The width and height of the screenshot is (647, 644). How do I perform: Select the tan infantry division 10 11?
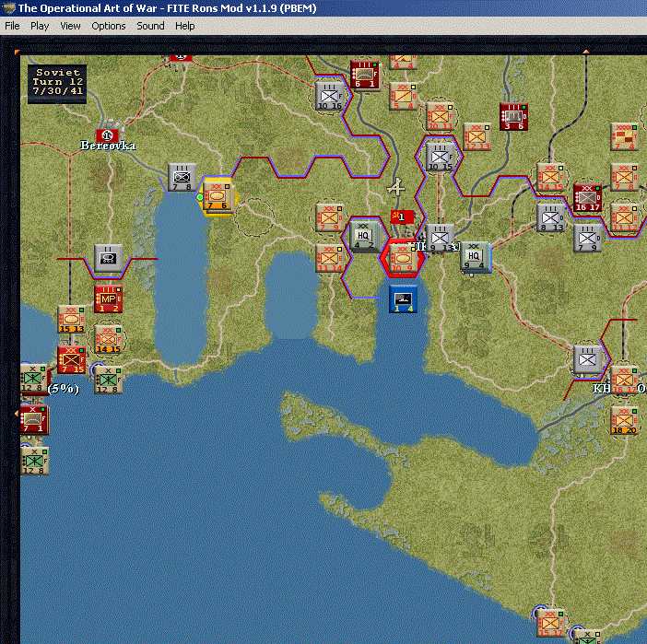coord(440,117)
